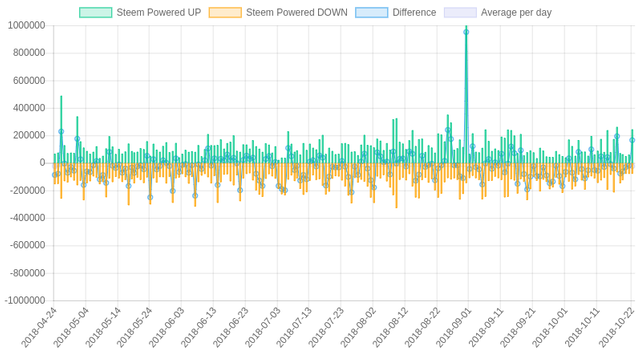Viewport: 640px width, 361px height.
Task: Click the x-axis date 2018-08-22
Action: [x=421, y=328]
